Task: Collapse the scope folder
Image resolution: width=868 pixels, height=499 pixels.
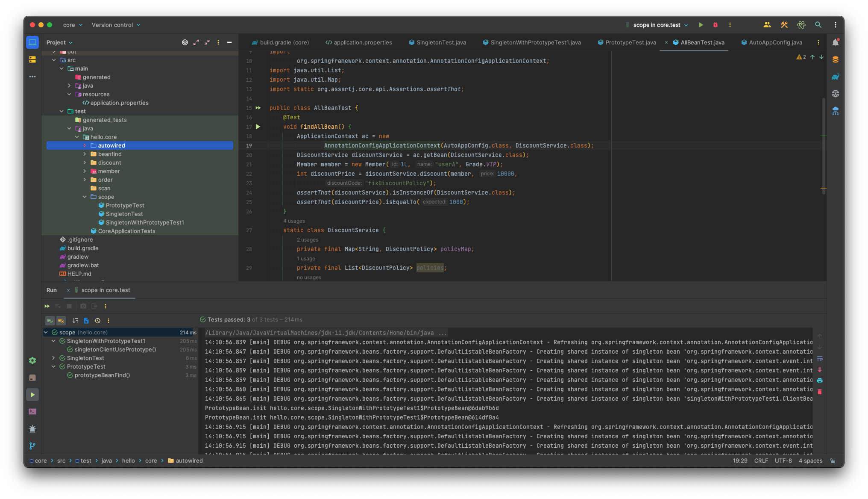Action: [85, 197]
